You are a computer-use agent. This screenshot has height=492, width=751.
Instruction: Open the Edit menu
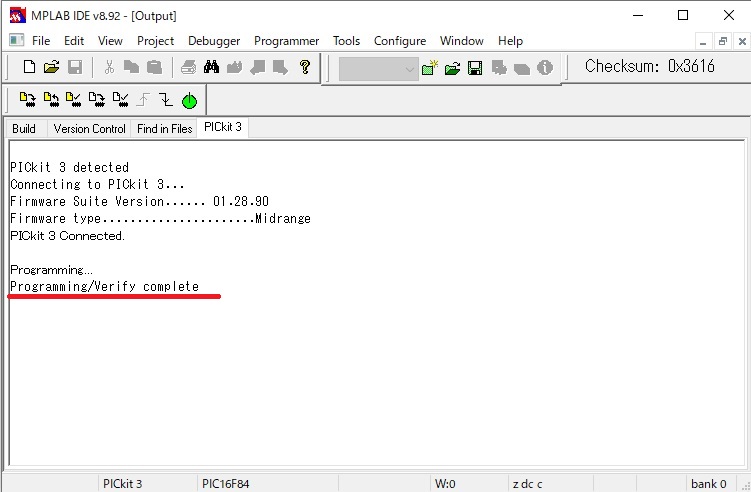coord(74,41)
